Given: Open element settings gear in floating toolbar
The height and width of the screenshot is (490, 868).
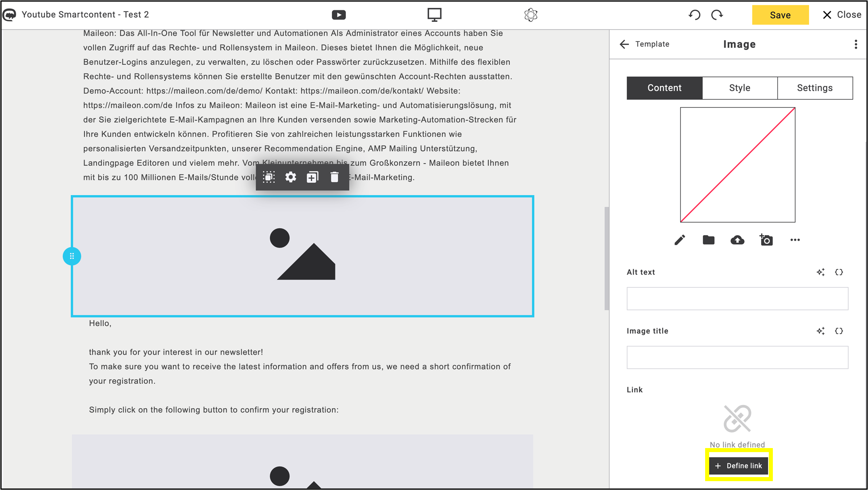Looking at the screenshot, I should tap(291, 177).
